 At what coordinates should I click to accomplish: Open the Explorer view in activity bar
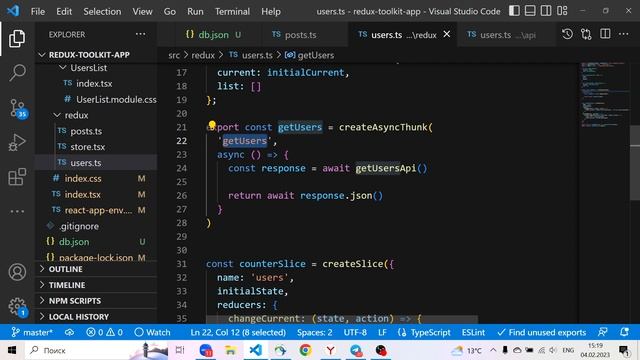pyautogui.click(x=17, y=39)
